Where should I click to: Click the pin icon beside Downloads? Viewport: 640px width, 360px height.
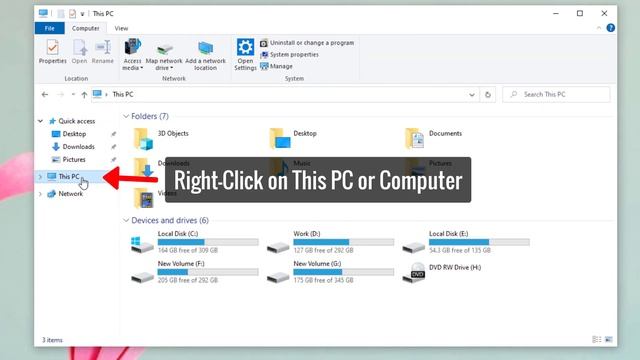[x=113, y=147]
